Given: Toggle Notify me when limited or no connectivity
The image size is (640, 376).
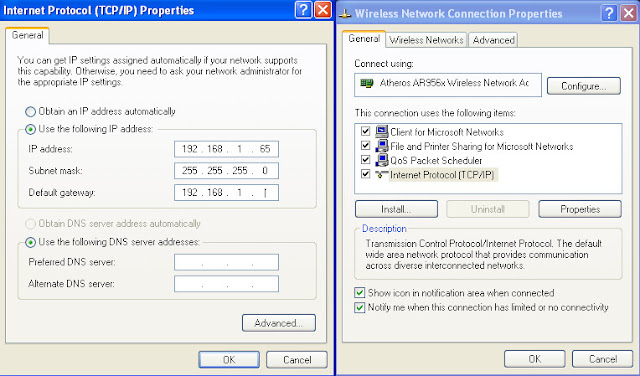Looking at the screenshot, I should coord(360,307).
